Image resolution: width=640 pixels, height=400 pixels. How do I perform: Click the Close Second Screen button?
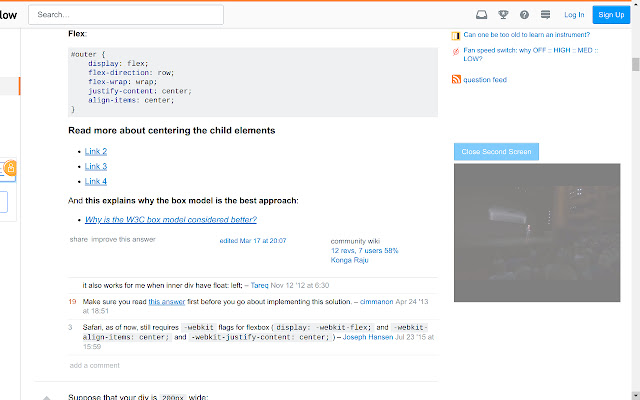pyautogui.click(x=496, y=151)
